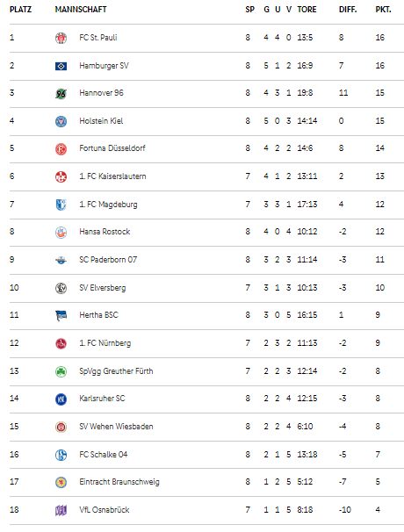404x532 pixels.
Task: Click the Hannover 96 green logo
Action: click(61, 94)
